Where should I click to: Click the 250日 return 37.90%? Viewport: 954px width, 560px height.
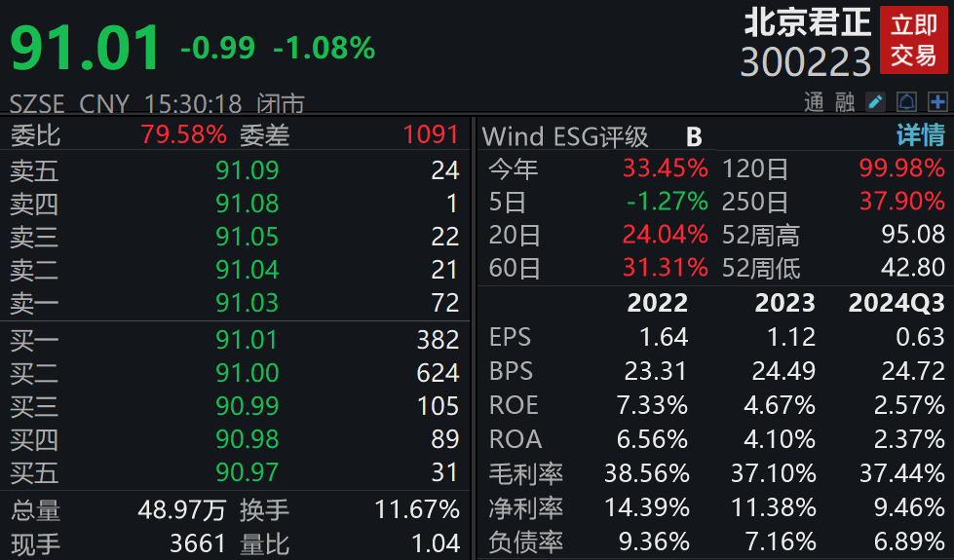click(x=901, y=202)
